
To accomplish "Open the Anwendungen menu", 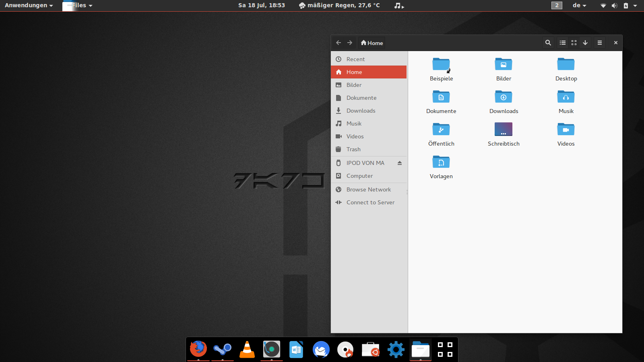I will tap(29, 5).
